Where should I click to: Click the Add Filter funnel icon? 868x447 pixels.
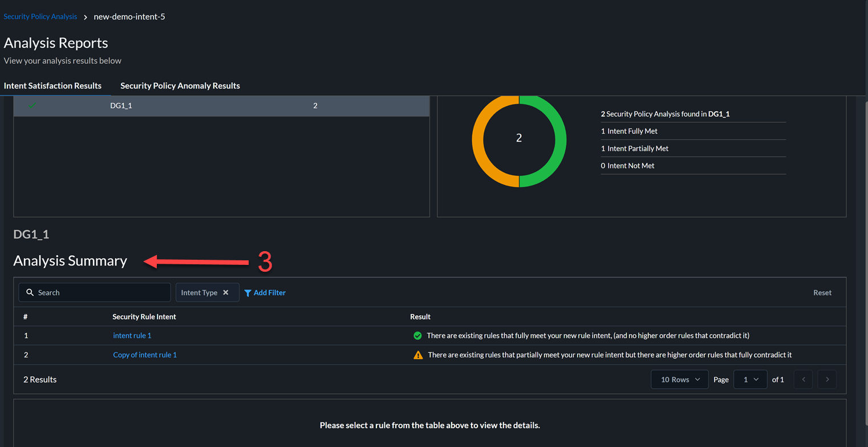248,293
